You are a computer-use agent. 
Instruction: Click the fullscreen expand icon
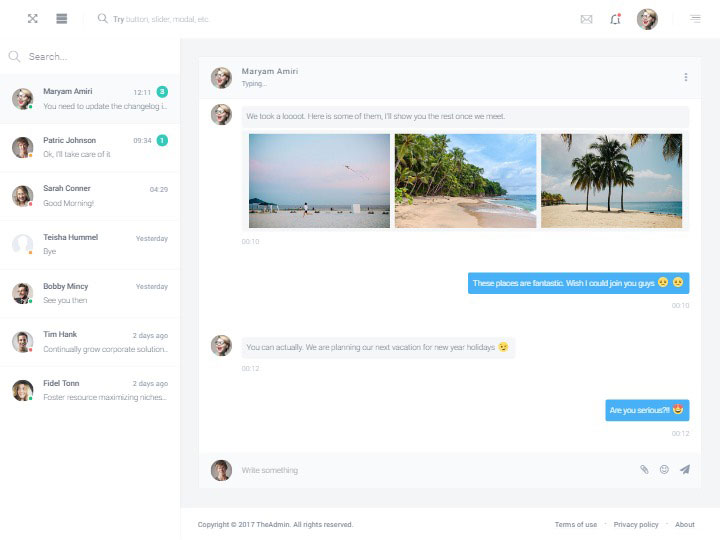pos(32,18)
